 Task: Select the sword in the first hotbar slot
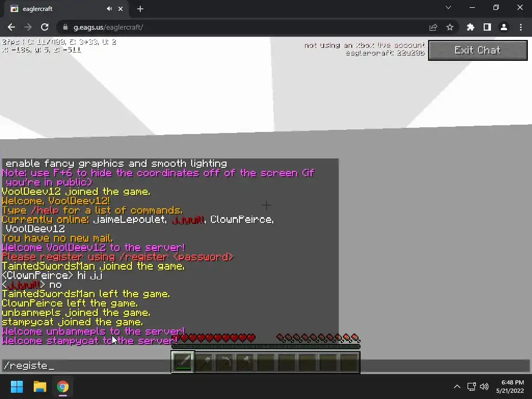(x=183, y=362)
